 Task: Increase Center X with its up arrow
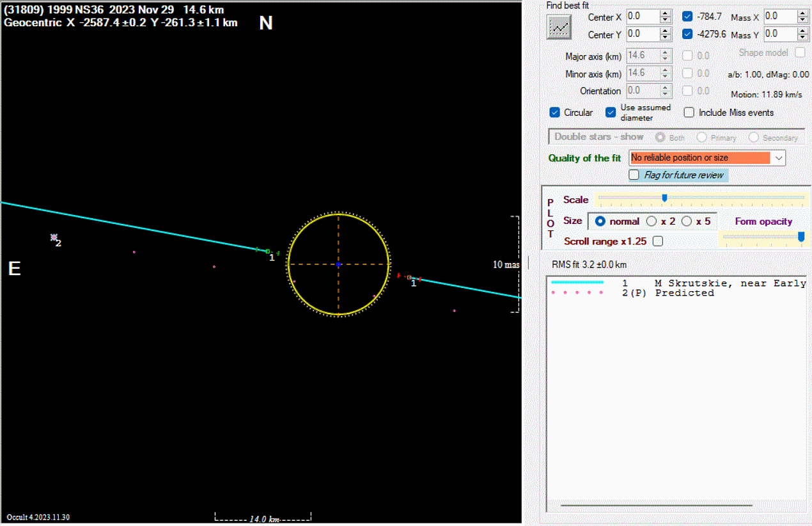(x=666, y=13)
